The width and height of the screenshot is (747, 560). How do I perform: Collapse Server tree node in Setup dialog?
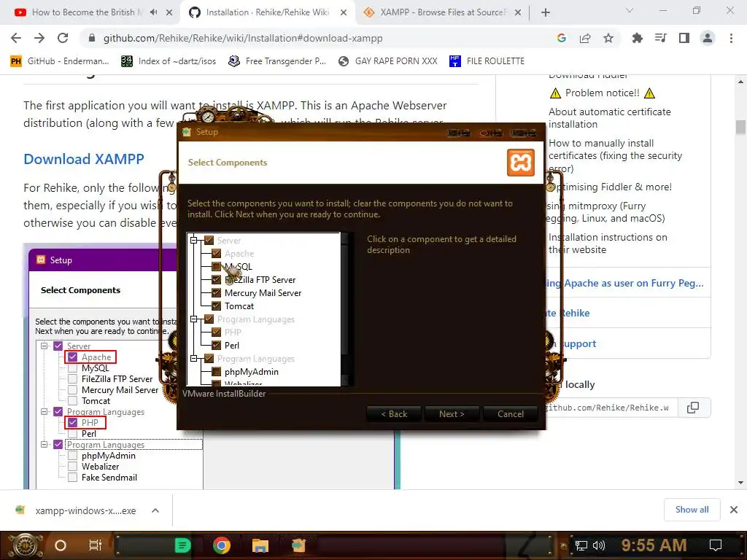(x=194, y=241)
